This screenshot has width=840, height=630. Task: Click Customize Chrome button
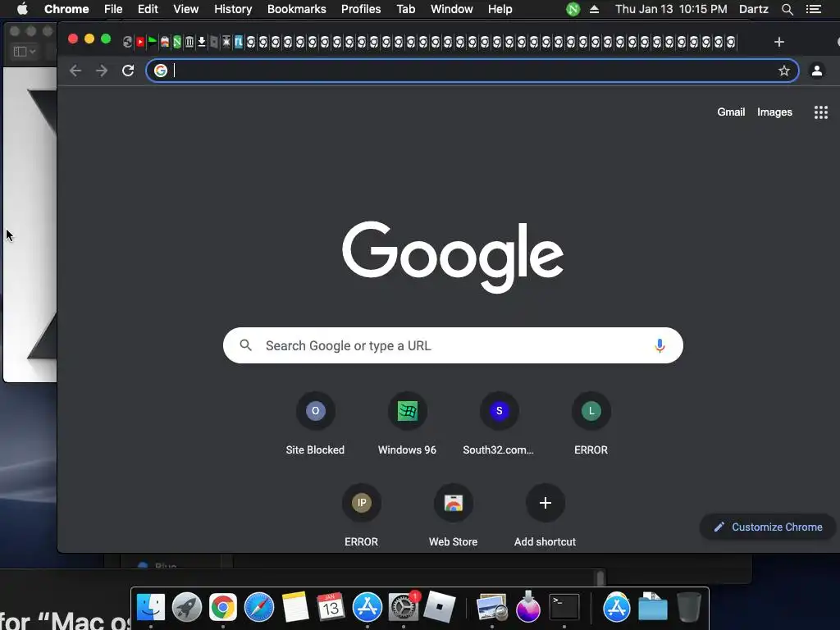click(x=768, y=527)
